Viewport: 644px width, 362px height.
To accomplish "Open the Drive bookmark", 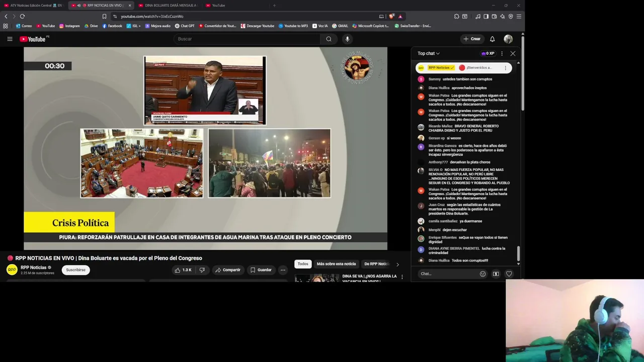I will click(x=91, y=26).
